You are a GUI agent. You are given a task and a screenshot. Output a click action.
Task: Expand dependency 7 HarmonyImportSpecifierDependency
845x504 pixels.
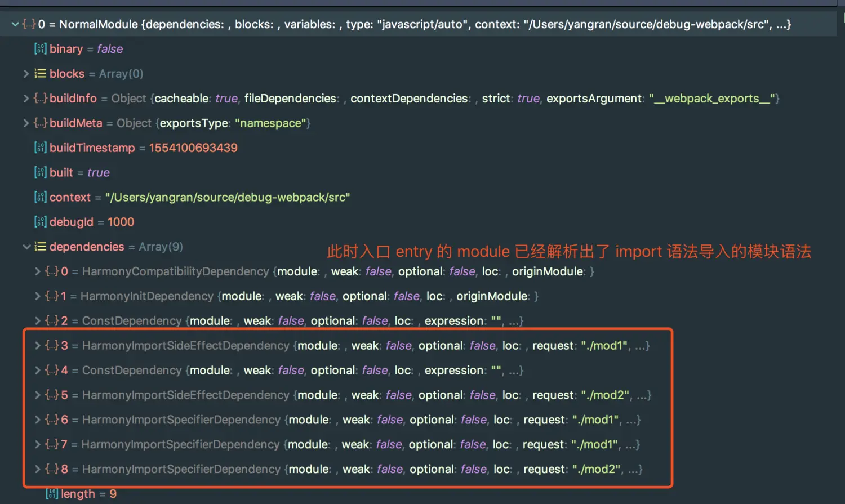pos(37,445)
